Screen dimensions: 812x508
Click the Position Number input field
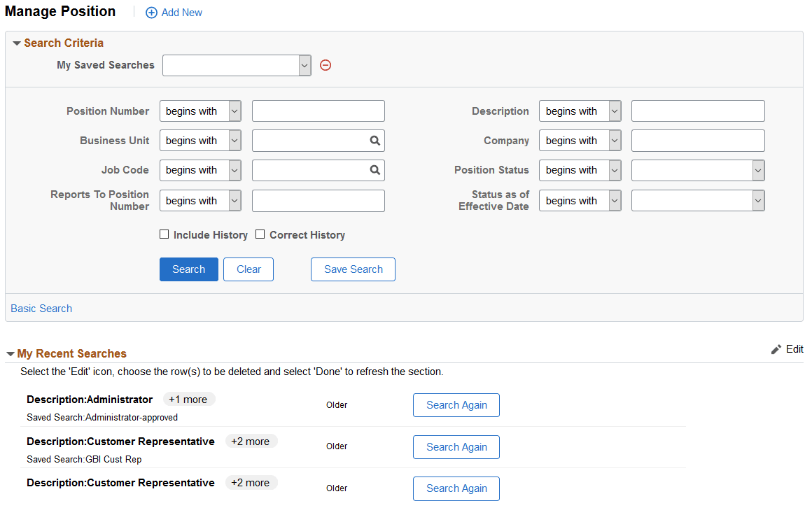[318, 111]
